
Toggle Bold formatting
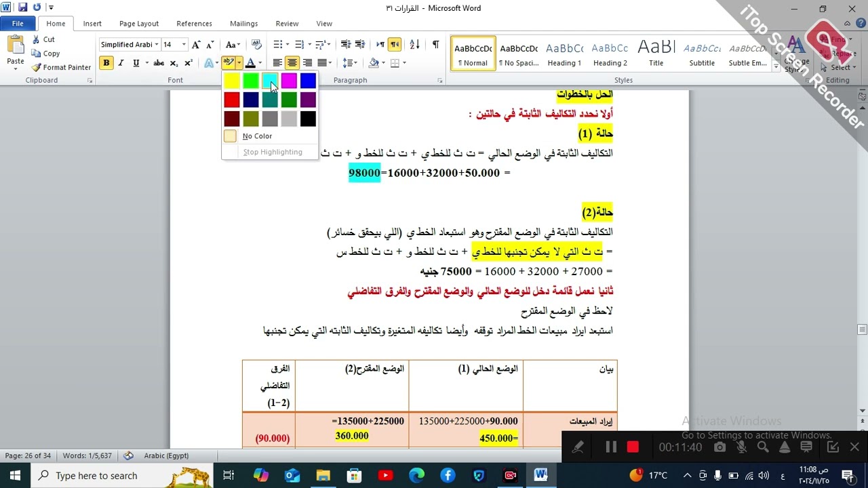tap(106, 63)
